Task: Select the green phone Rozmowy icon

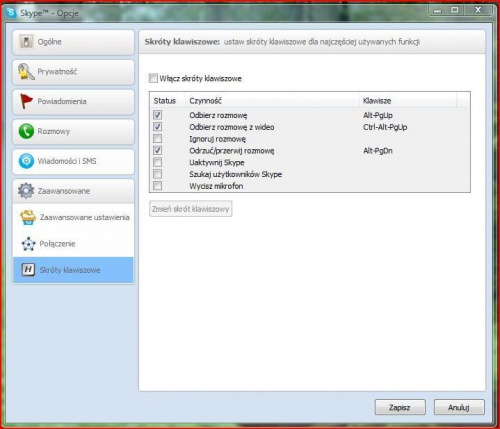Action: point(26,131)
